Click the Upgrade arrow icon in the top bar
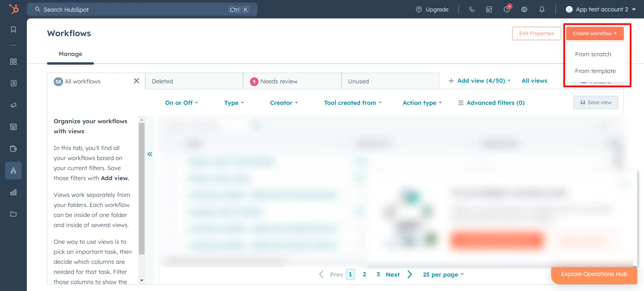The width and height of the screenshot is (644, 291). coord(419,9)
